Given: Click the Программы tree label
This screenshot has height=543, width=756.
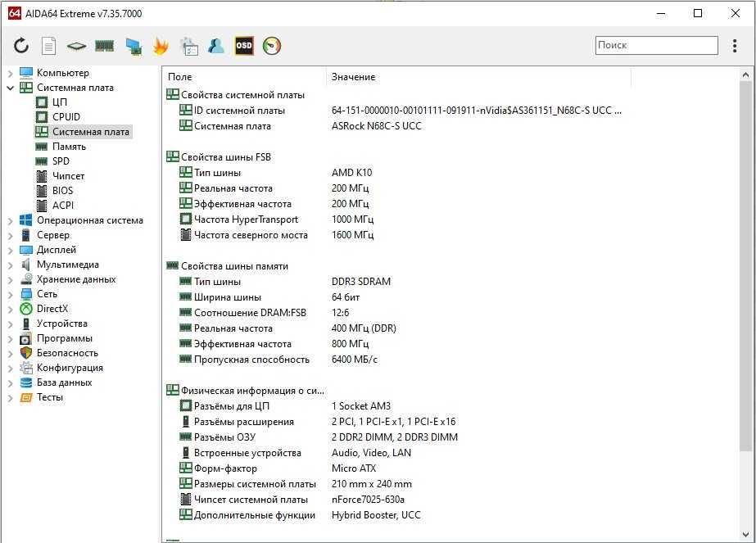Looking at the screenshot, I should click(x=64, y=338).
